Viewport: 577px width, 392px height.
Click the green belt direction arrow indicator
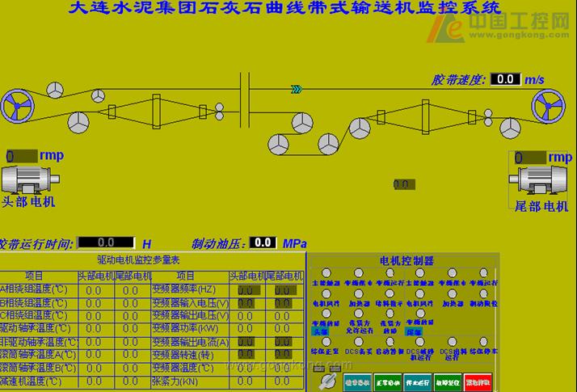(x=297, y=90)
